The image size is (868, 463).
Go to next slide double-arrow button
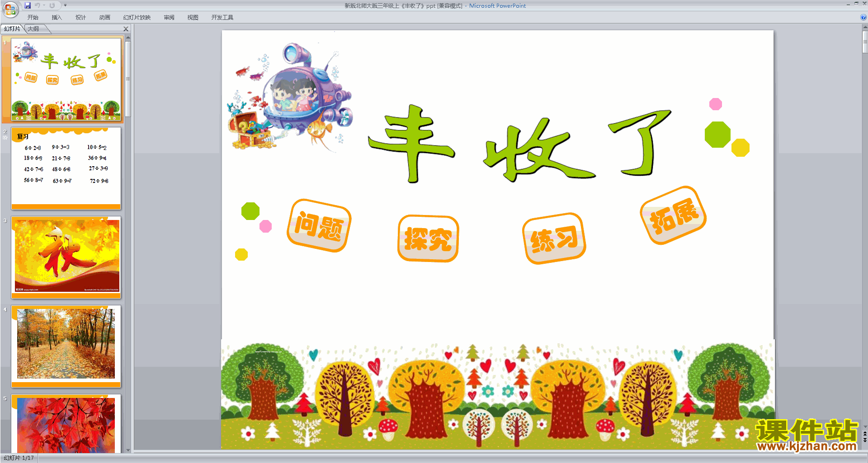coord(865,440)
